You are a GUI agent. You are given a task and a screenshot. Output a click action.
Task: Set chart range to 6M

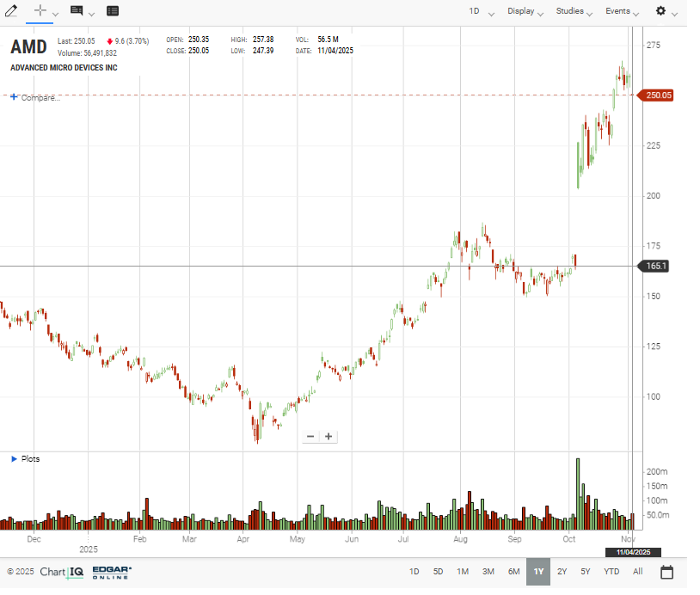coord(513,572)
